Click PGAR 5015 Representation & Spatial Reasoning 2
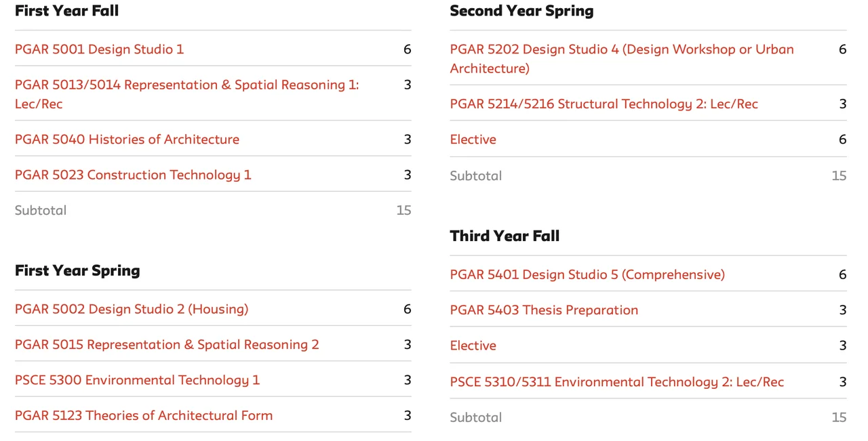This screenshot has height=441, width=868. [167, 345]
